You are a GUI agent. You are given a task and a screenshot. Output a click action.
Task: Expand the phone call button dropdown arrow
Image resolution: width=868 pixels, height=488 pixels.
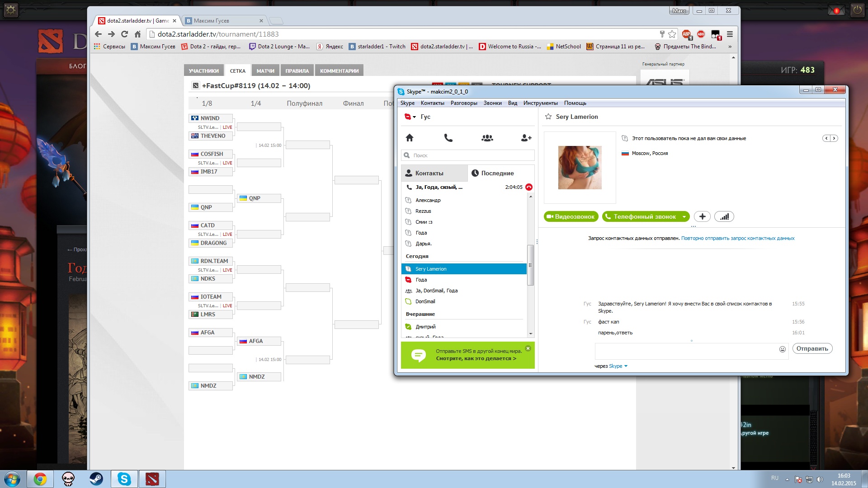pos(684,217)
